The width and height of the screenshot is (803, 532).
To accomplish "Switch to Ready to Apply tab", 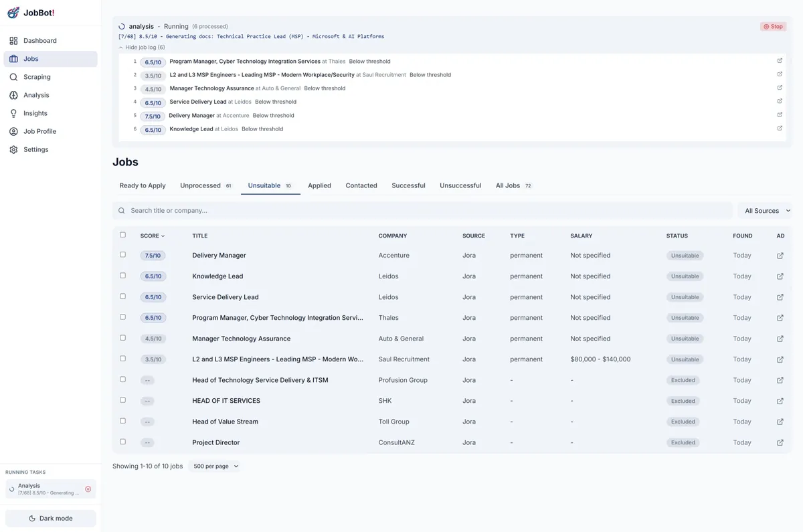I will click(143, 185).
